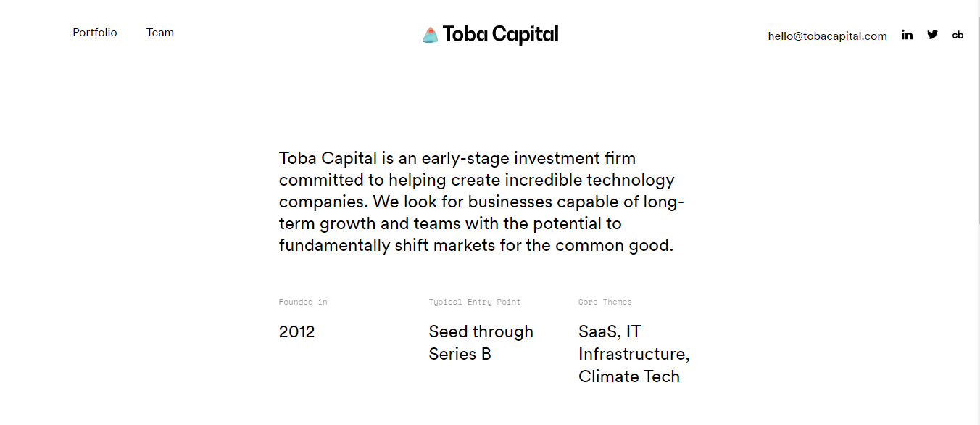Open the LinkedIn profile icon
Viewport: 980px width, 425px height.
[x=907, y=34]
